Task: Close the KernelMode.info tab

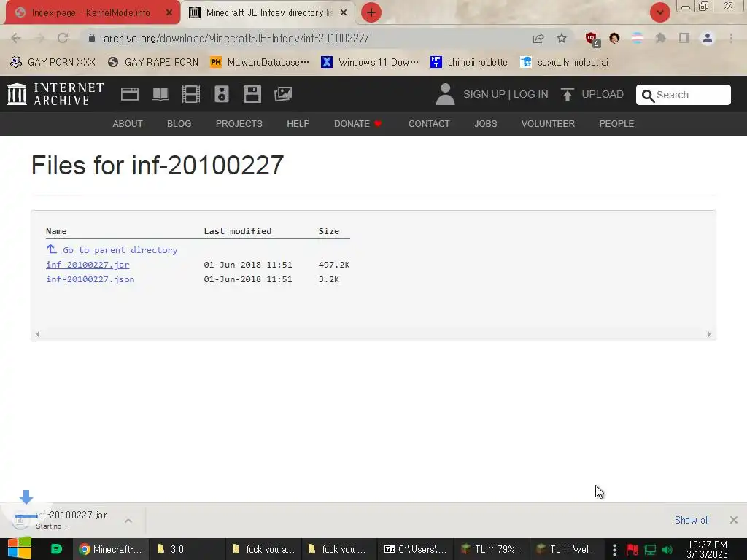Action: pyautogui.click(x=169, y=12)
